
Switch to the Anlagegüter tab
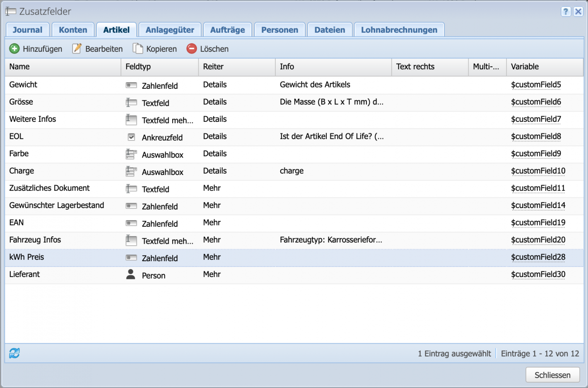(x=170, y=29)
